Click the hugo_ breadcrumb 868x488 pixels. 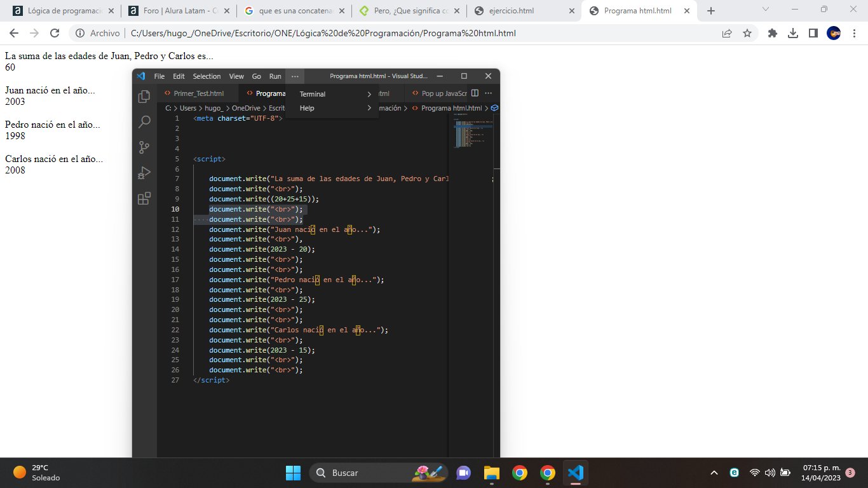click(x=214, y=108)
